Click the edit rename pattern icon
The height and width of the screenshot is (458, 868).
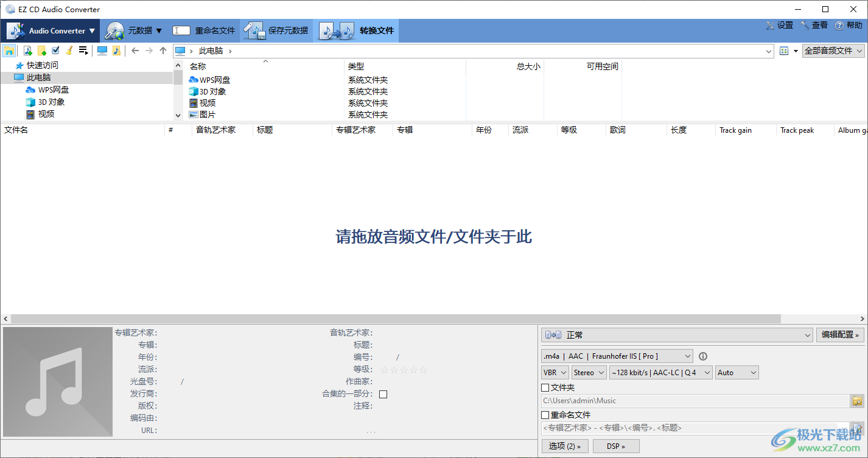[x=857, y=428]
